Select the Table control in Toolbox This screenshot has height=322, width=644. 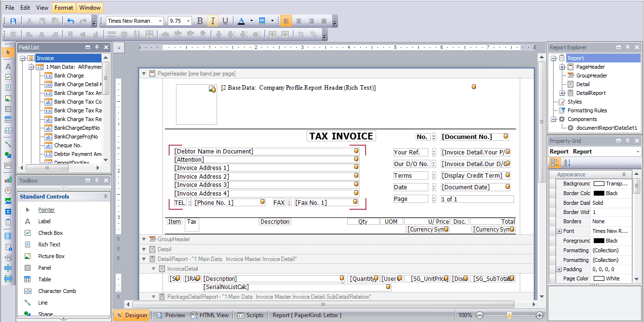pyautogui.click(x=44, y=279)
